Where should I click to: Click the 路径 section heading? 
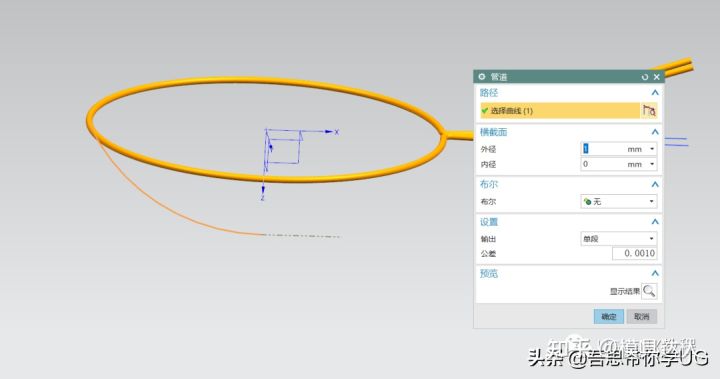(x=489, y=93)
